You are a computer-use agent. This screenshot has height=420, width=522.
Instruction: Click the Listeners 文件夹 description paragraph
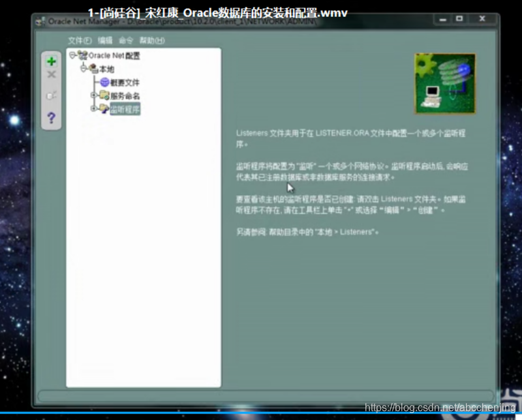[350, 138]
